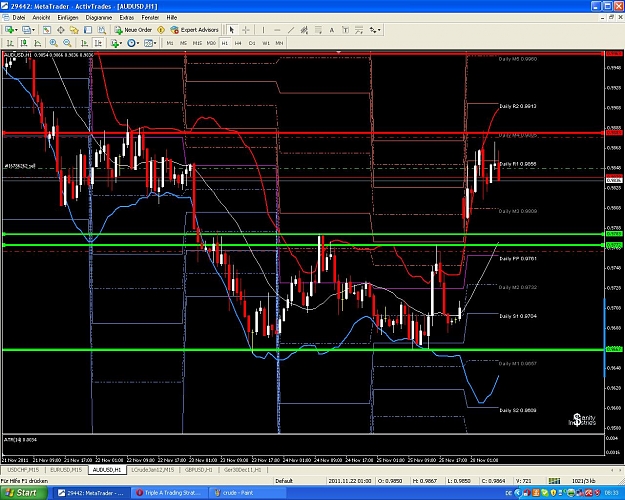
Task: Select the W1 timeframe
Action: (265, 43)
